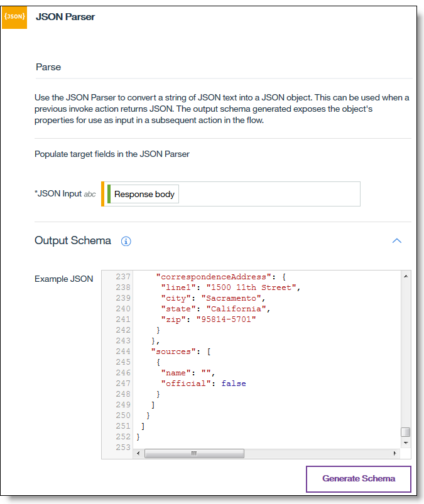
Task: Switch to the Parse section heading
Action: pos(48,67)
